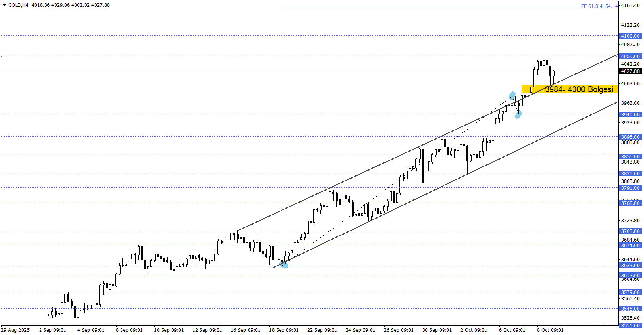Select the current price tag 4027.88

click(630, 71)
